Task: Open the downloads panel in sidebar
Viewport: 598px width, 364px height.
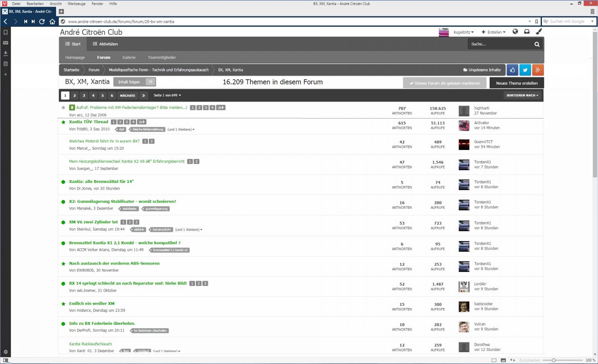Action: point(5,53)
